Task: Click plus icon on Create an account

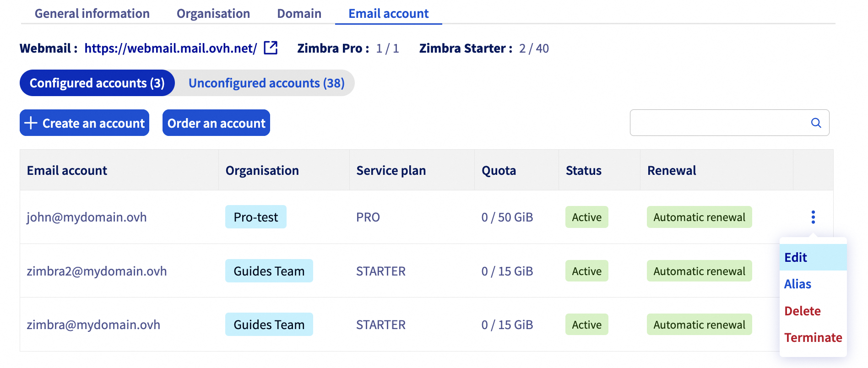Action: point(31,123)
